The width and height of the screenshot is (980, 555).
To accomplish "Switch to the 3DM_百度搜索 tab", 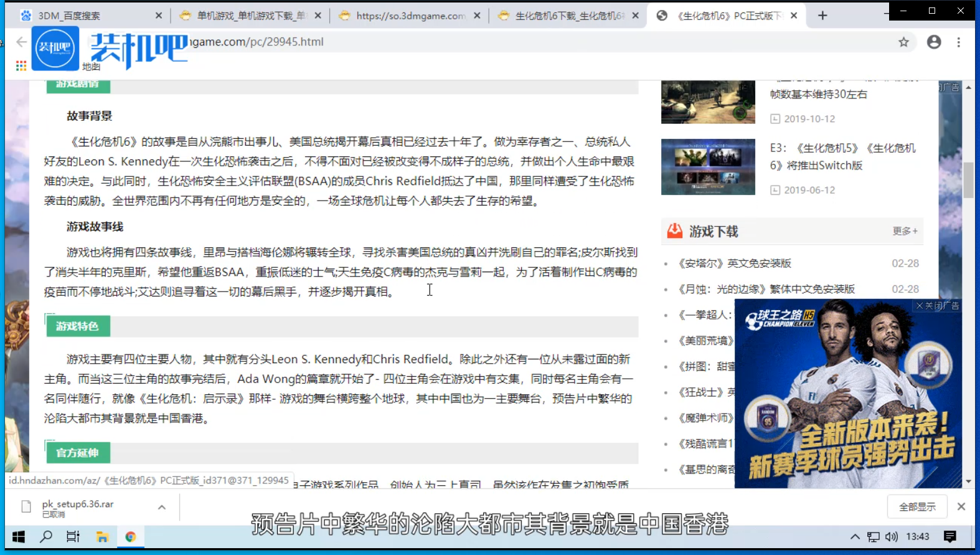I will [87, 16].
